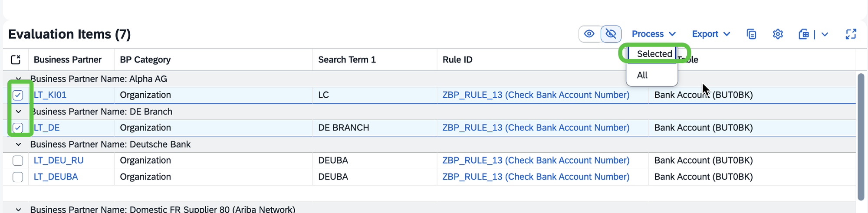Click the deselect all icon in header

16,59
